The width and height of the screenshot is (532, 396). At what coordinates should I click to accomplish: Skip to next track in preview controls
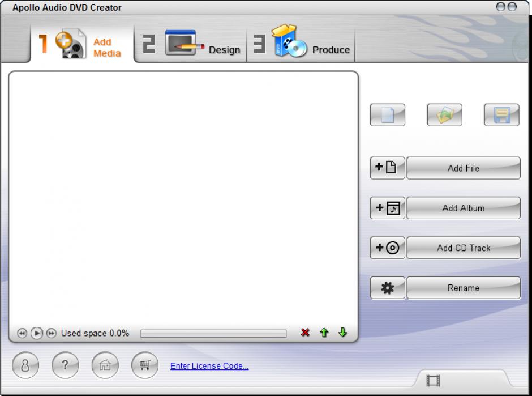(x=51, y=333)
